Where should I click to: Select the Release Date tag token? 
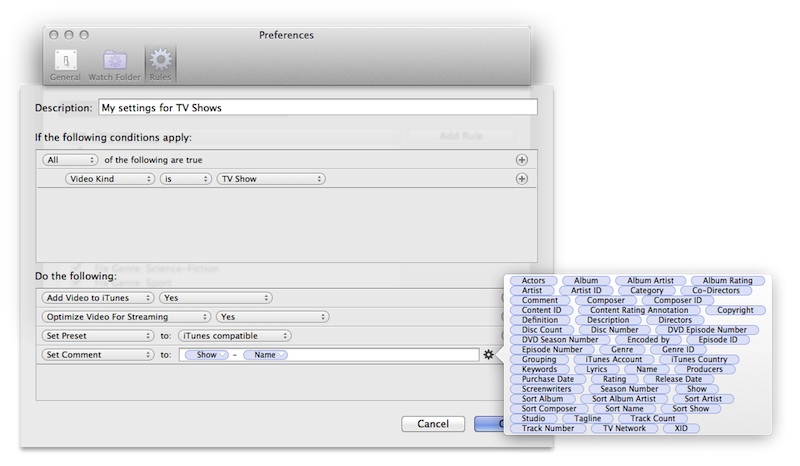coord(679,379)
